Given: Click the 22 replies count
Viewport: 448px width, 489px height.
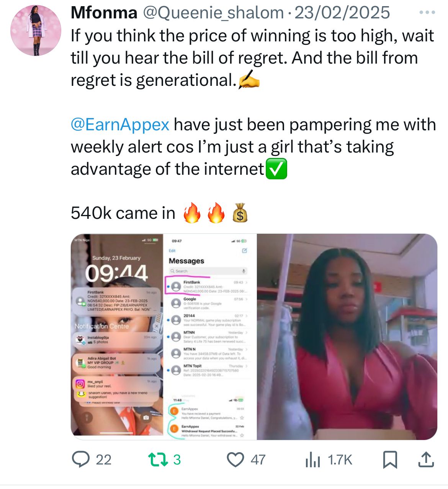Looking at the screenshot, I should tap(103, 460).
